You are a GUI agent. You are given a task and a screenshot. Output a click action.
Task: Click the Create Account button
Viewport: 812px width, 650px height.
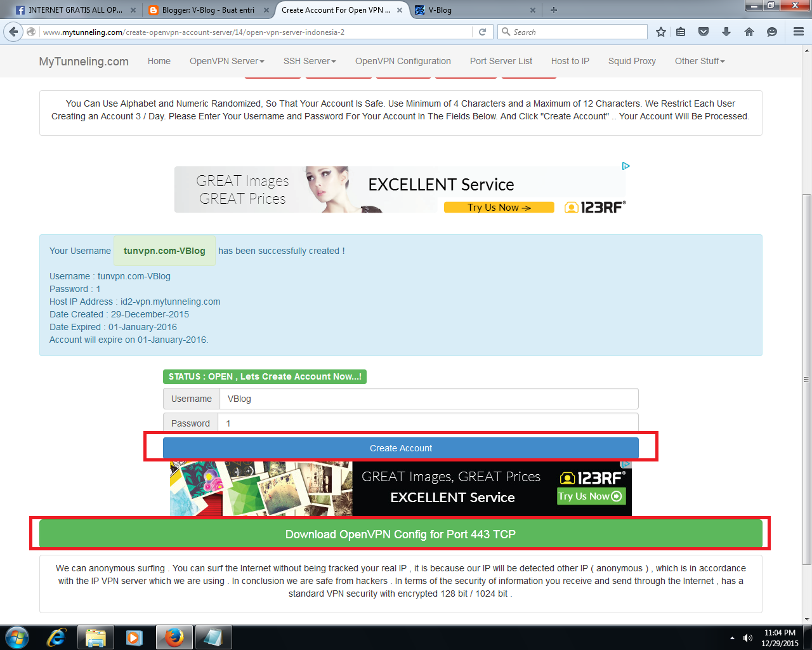click(x=401, y=448)
